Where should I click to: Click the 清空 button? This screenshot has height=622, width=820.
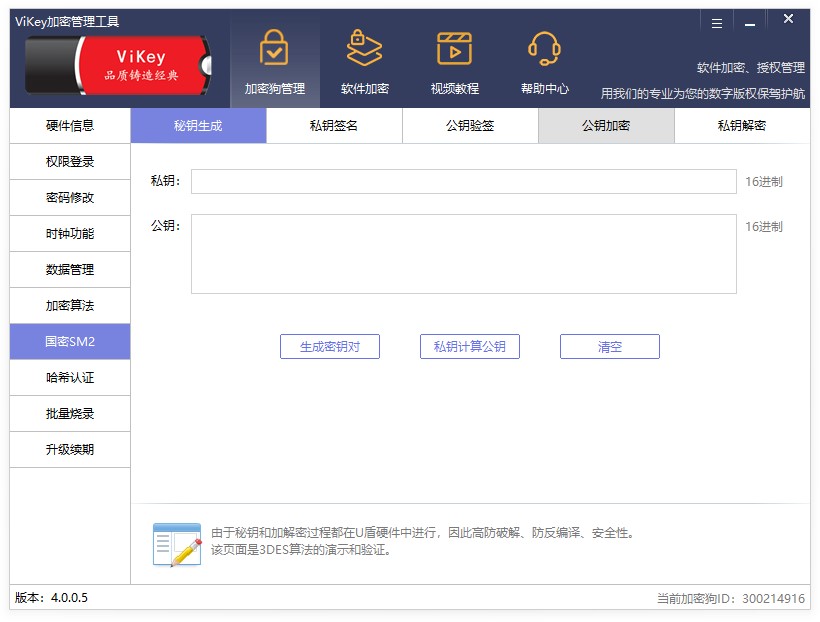610,346
